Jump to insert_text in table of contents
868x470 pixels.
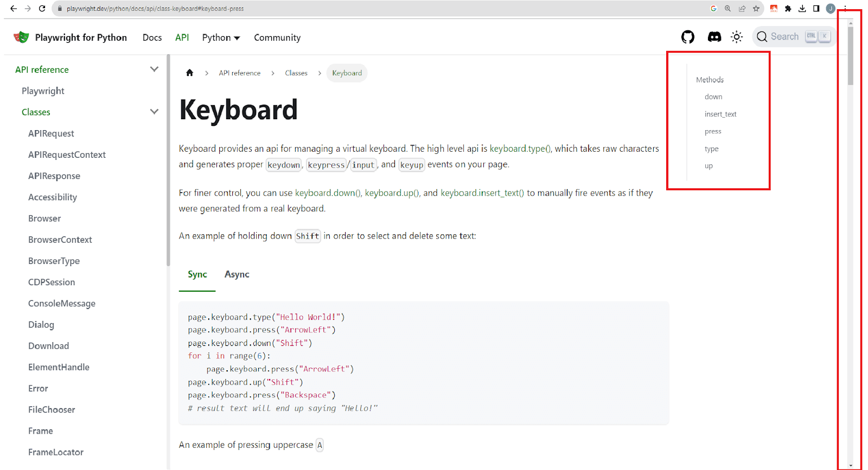(720, 114)
